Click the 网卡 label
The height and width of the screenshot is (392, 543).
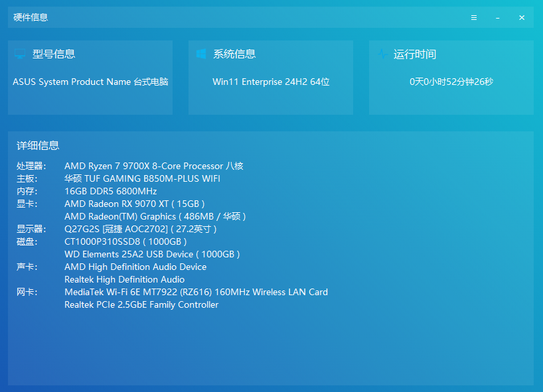pyautogui.click(x=27, y=293)
